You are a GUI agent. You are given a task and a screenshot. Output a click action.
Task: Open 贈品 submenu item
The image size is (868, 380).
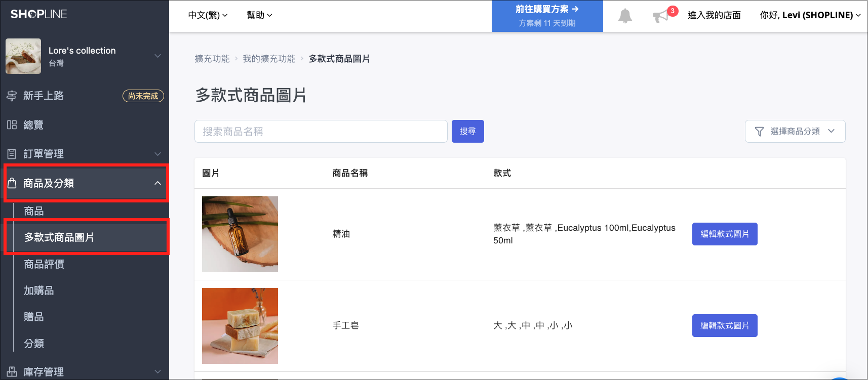(34, 317)
